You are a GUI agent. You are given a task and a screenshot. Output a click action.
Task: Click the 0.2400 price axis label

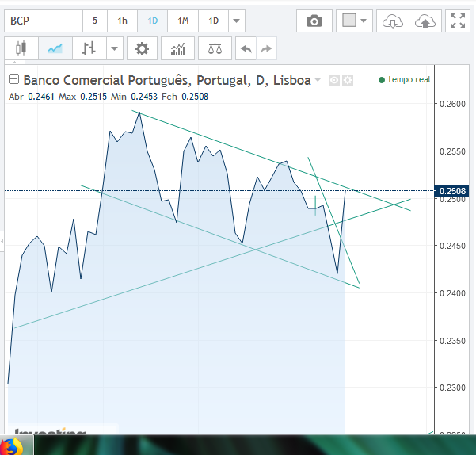tap(452, 293)
